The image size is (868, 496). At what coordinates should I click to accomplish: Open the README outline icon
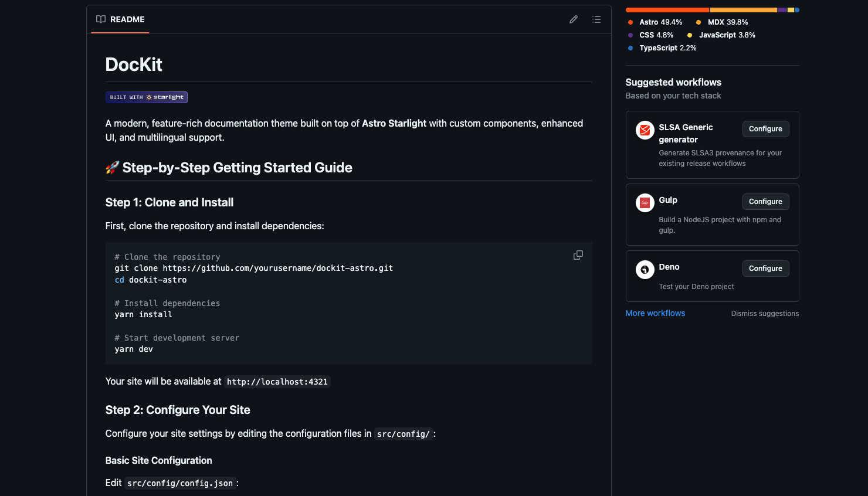(x=596, y=19)
